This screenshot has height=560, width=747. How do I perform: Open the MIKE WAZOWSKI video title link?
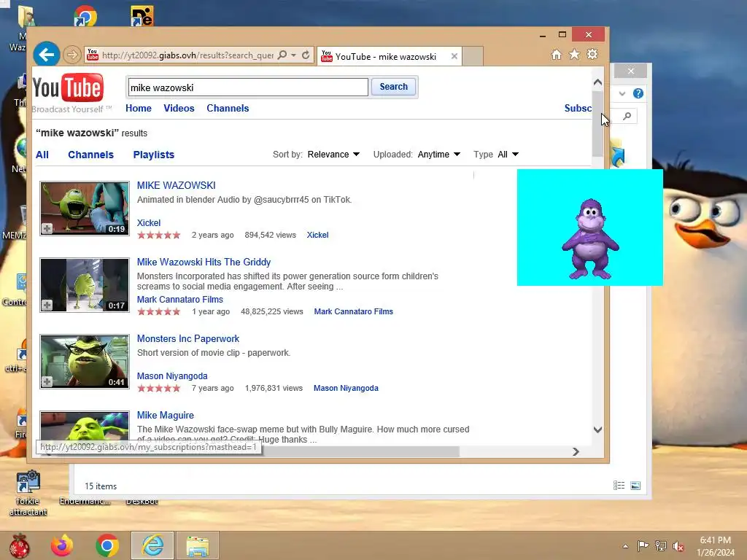point(177,185)
